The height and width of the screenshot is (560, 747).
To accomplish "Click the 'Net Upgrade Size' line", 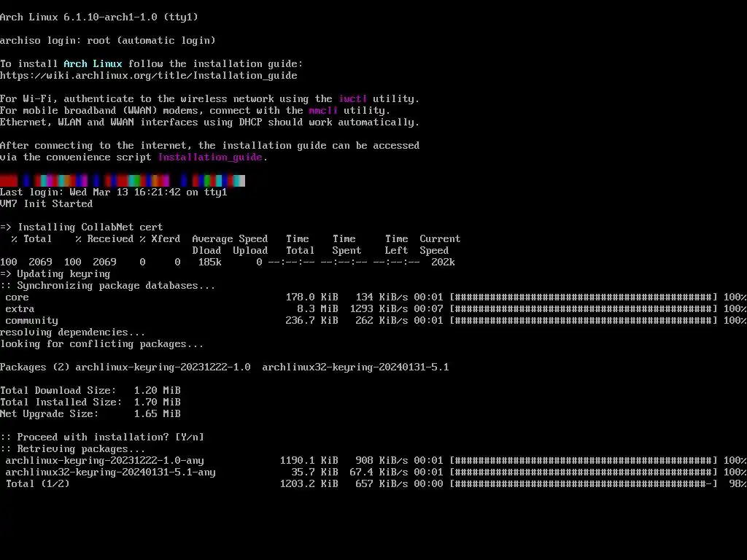I will pos(90,414).
